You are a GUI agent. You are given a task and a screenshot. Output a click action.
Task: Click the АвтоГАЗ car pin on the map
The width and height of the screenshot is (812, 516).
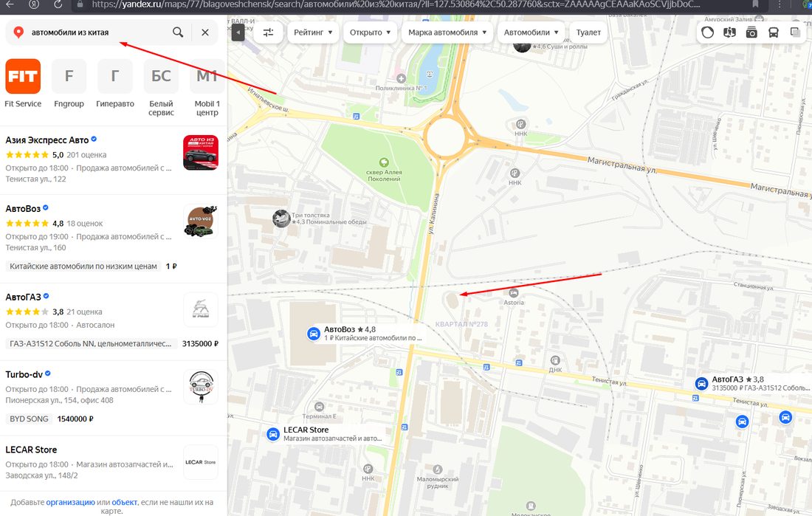coord(702,383)
